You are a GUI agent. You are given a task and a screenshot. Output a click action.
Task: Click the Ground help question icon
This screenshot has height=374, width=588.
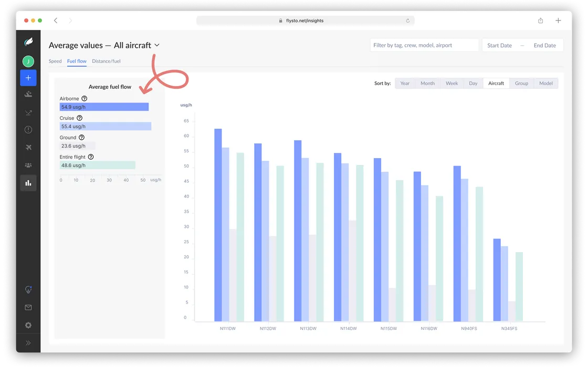[82, 137]
